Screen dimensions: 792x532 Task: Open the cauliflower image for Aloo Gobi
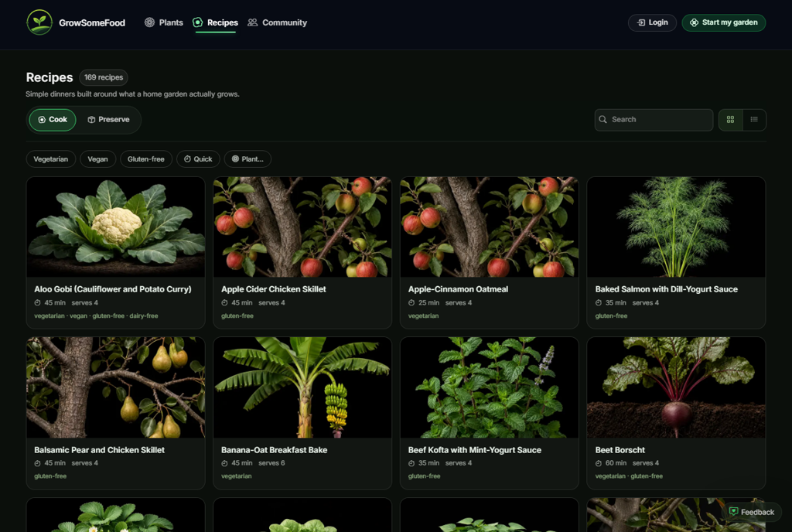pyautogui.click(x=116, y=227)
